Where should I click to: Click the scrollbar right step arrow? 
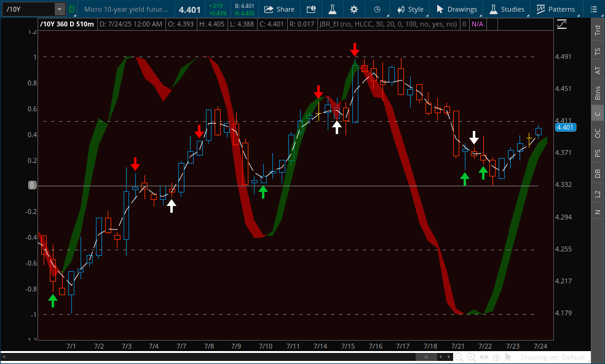(x=449, y=357)
